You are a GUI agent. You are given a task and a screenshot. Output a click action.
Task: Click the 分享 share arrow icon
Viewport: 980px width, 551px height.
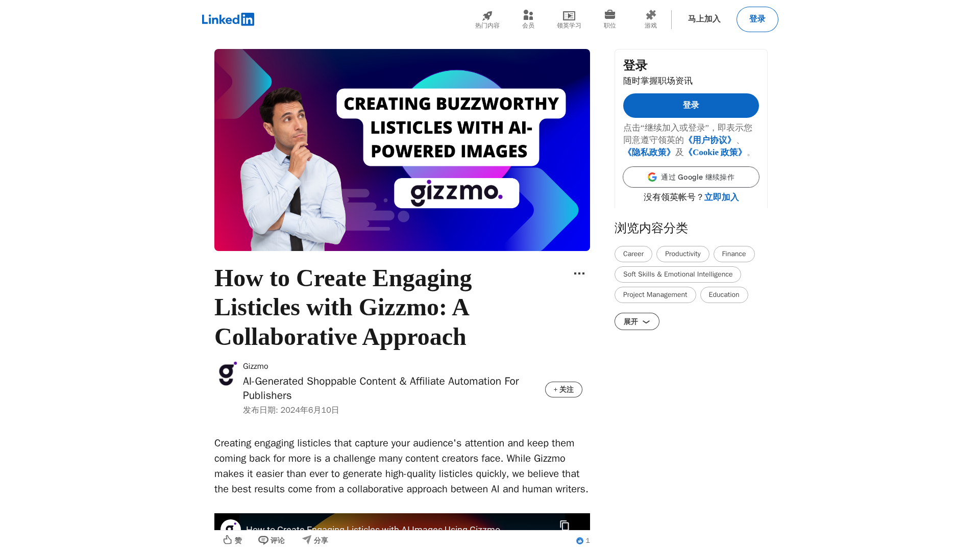click(306, 540)
